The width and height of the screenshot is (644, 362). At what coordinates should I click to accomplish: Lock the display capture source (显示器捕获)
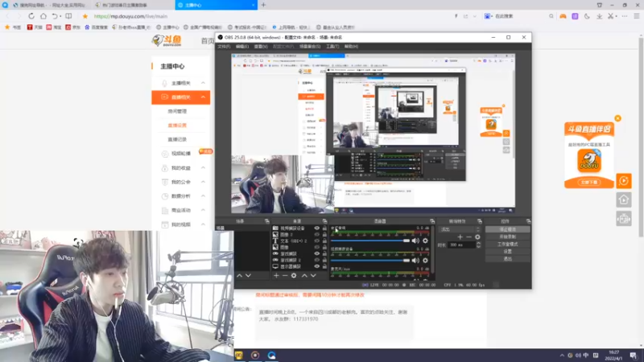coord(324,266)
